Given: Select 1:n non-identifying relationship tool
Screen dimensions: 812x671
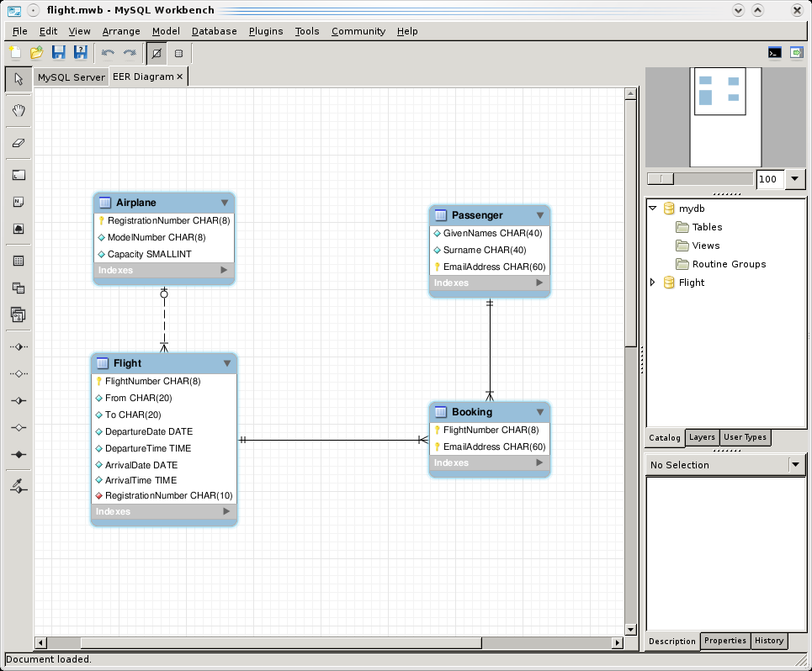Looking at the screenshot, I should (x=19, y=373).
